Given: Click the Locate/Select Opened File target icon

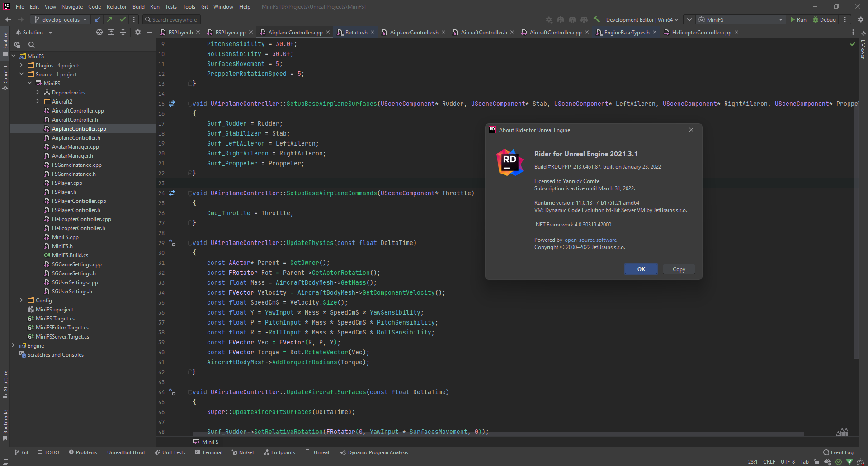Looking at the screenshot, I should (99, 33).
